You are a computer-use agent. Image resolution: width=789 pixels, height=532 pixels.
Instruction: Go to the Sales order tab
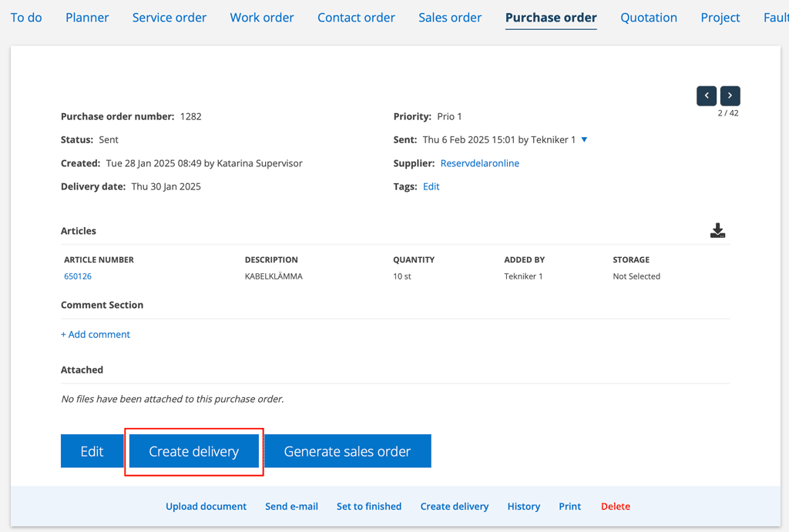[x=450, y=18]
